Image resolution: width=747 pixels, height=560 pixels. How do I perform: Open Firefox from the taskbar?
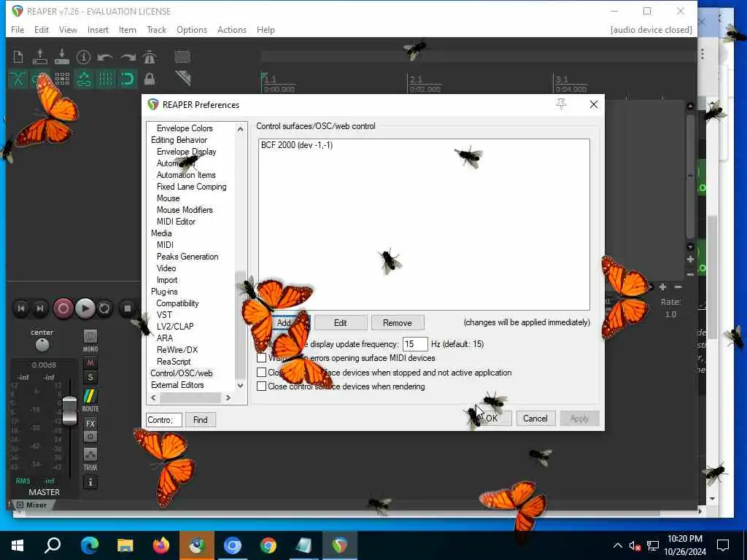pos(160,545)
